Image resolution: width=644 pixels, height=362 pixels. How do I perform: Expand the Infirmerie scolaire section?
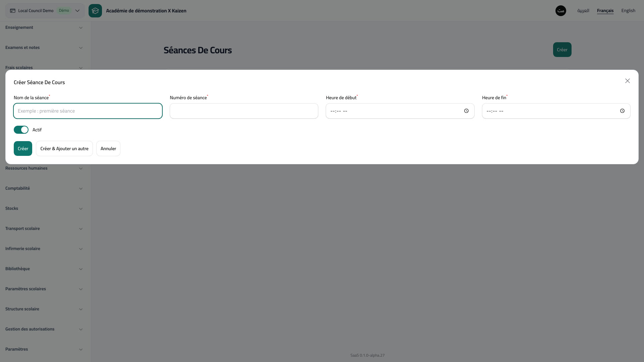(44, 249)
